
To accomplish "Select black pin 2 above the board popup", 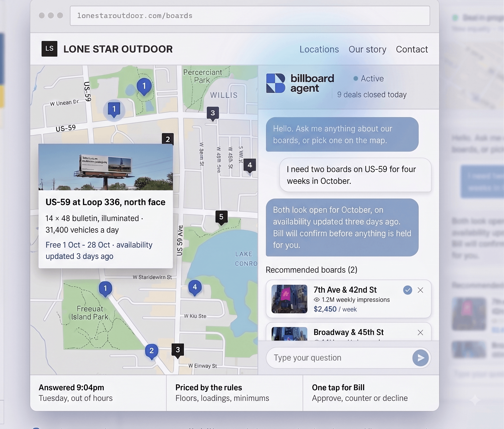I will point(168,139).
